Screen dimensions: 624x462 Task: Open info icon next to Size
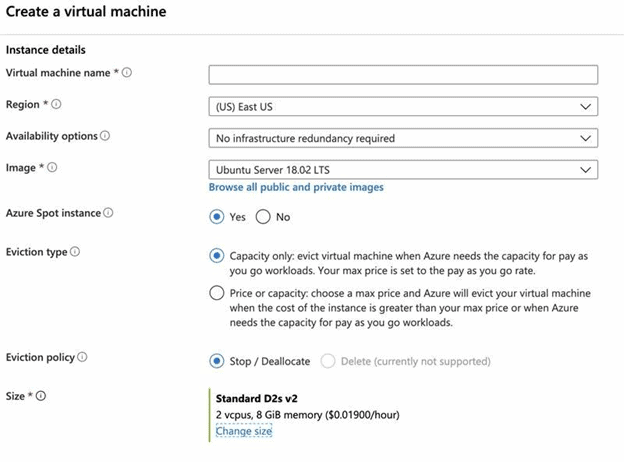coord(41,396)
